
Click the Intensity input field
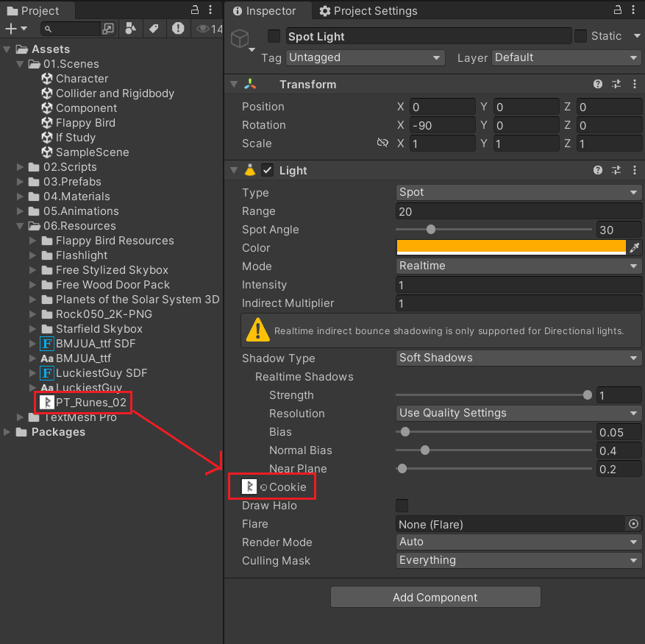(519, 285)
